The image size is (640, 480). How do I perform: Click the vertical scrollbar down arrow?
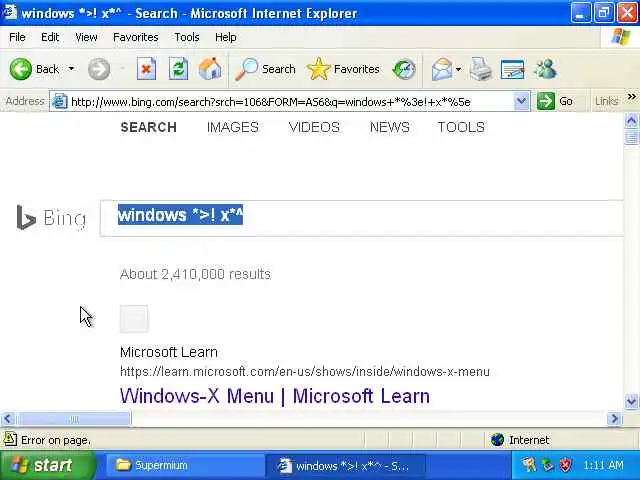tap(631, 402)
